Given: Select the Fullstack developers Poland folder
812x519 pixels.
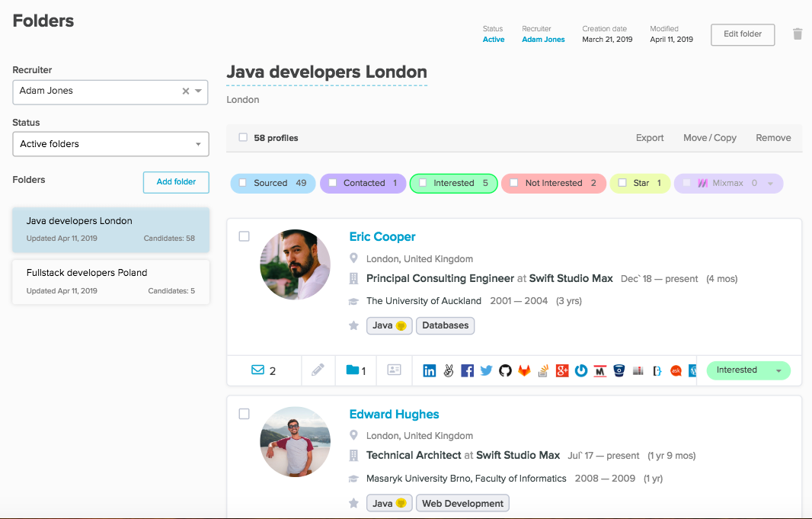Looking at the screenshot, I should click(x=110, y=281).
